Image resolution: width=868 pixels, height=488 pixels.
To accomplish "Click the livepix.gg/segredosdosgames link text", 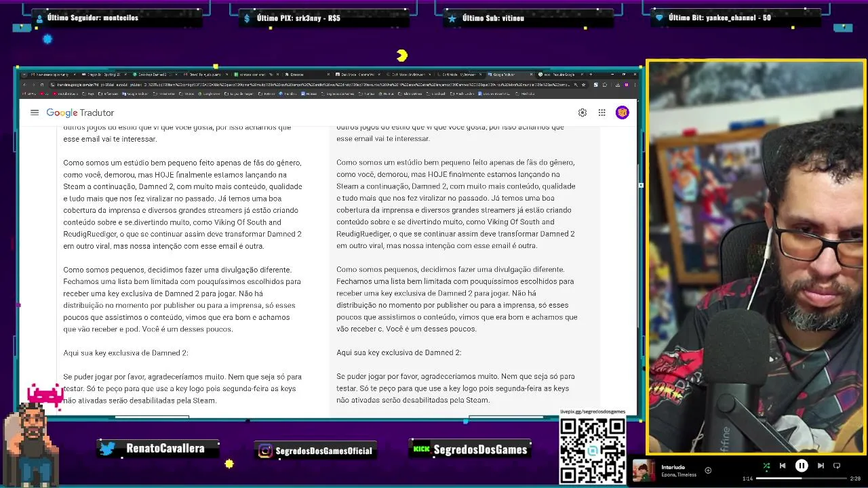I will (x=592, y=411).
